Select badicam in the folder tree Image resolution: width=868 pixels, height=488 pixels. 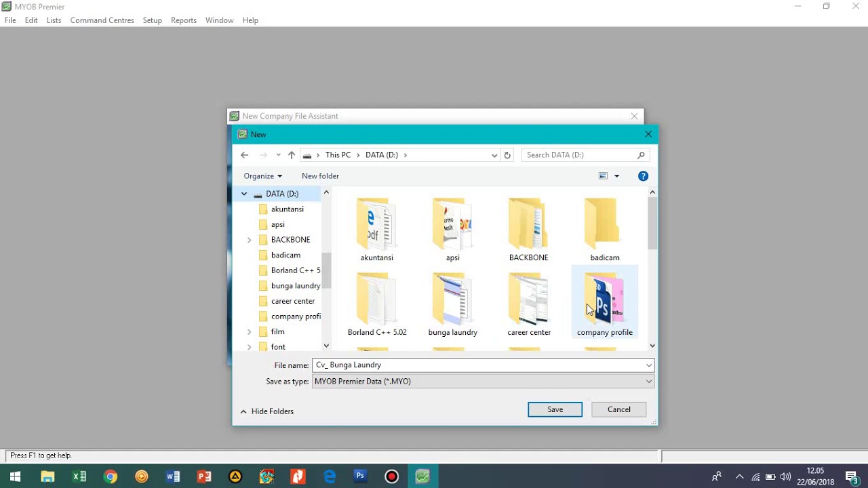point(285,256)
